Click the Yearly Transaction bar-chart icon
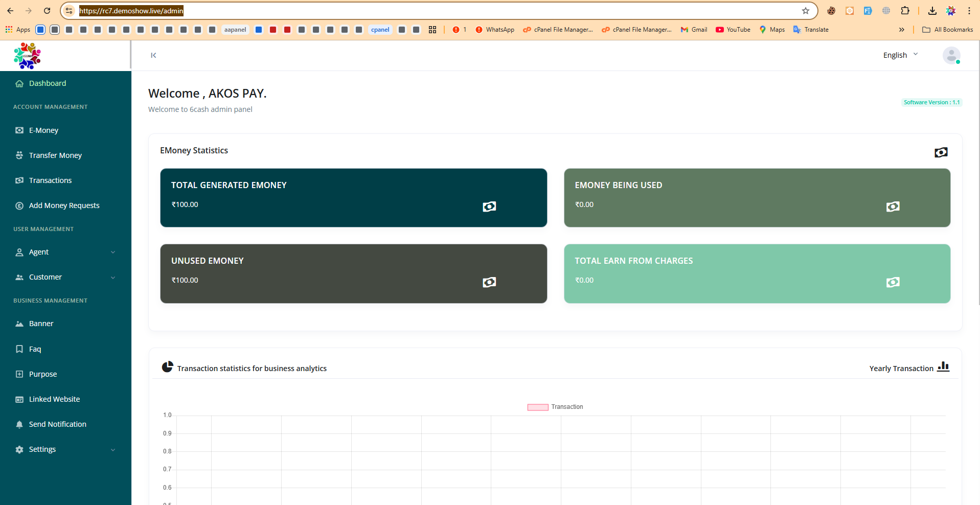This screenshot has height=505, width=980. (x=943, y=368)
